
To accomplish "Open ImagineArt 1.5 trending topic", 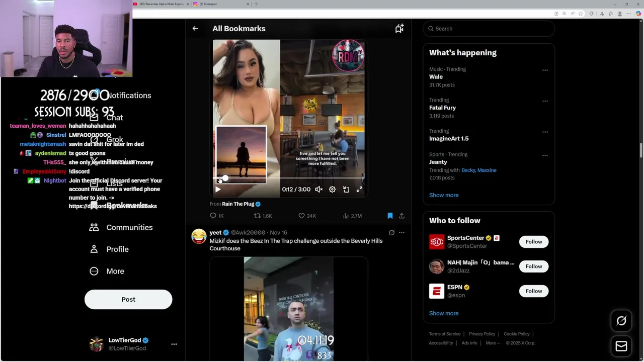I will (x=449, y=139).
